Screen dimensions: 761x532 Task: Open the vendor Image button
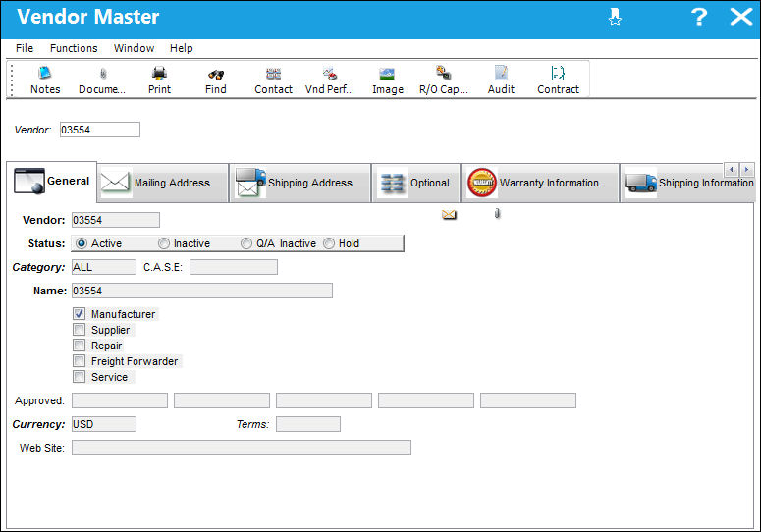click(387, 80)
